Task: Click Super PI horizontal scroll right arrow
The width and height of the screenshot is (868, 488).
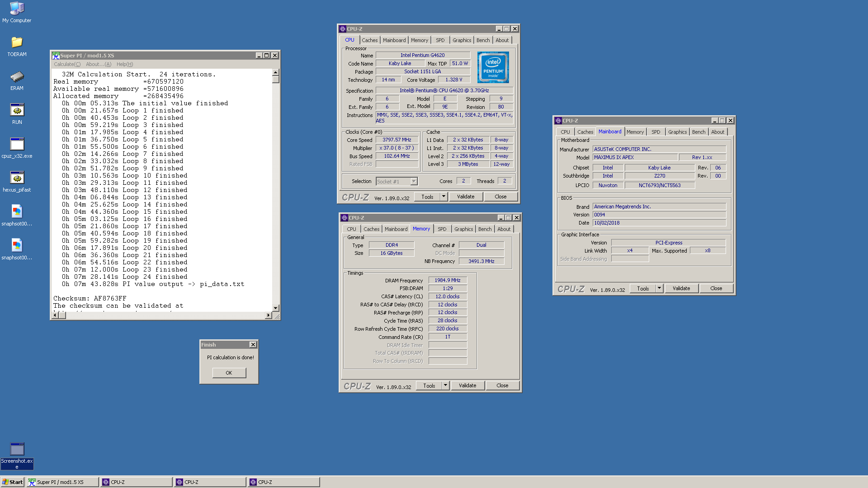Action: (269, 315)
